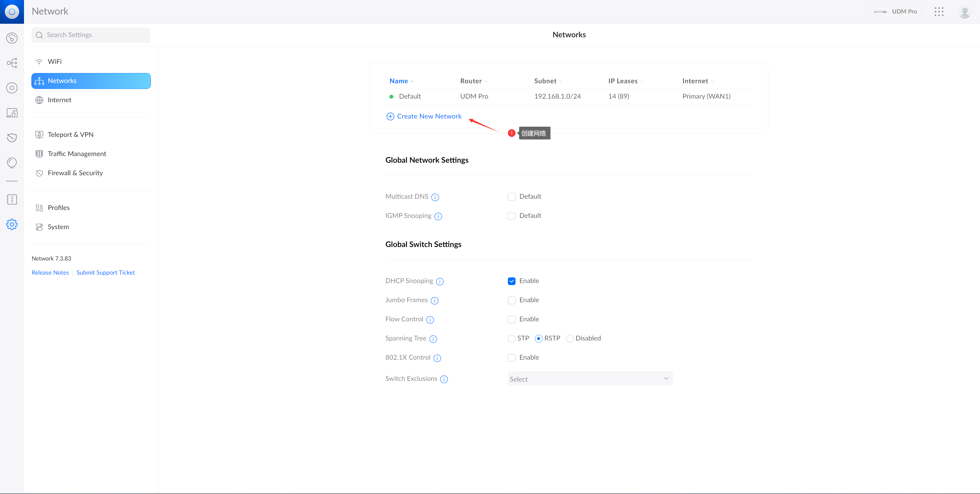The width and height of the screenshot is (980, 494).
Task: Show info for IGMP Snooping
Action: point(438,216)
